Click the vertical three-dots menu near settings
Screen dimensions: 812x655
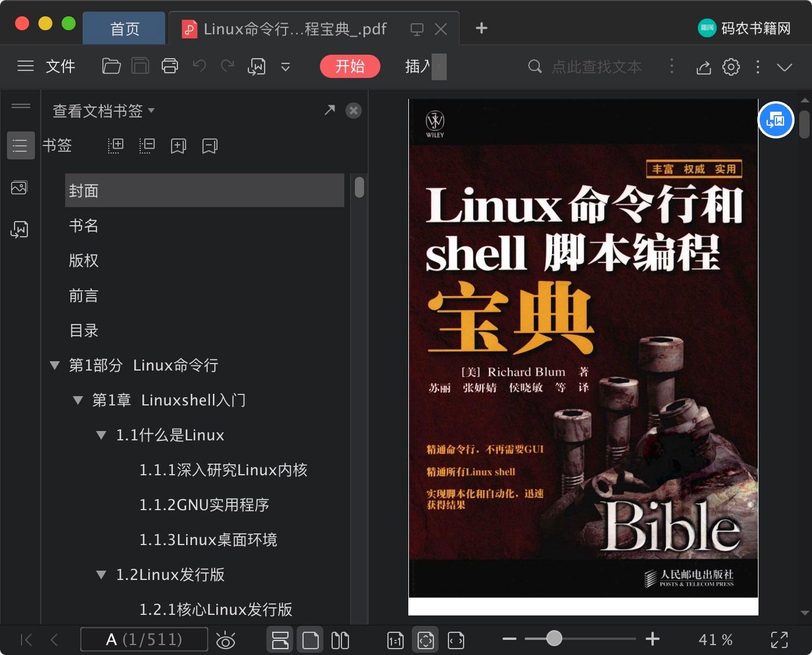click(757, 67)
